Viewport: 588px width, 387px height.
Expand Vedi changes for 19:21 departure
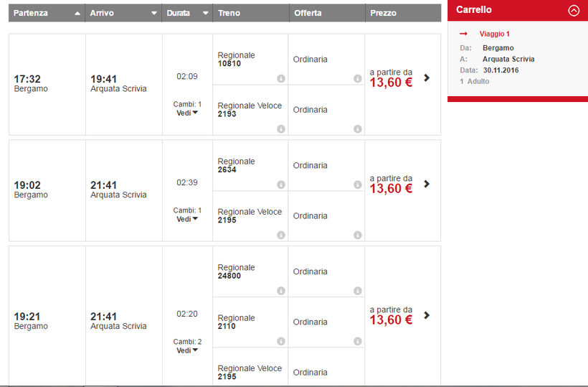[x=188, y=350]
